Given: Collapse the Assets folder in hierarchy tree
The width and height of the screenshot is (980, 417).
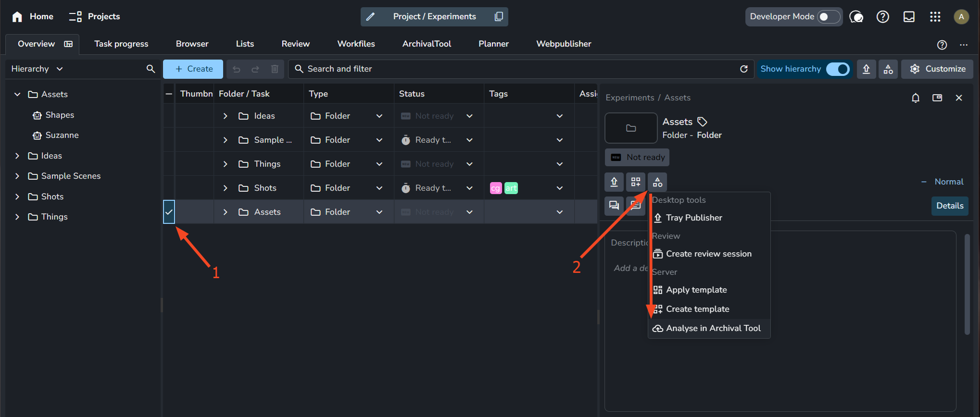Looking at the screenshot, I should (x=17, y=95).
